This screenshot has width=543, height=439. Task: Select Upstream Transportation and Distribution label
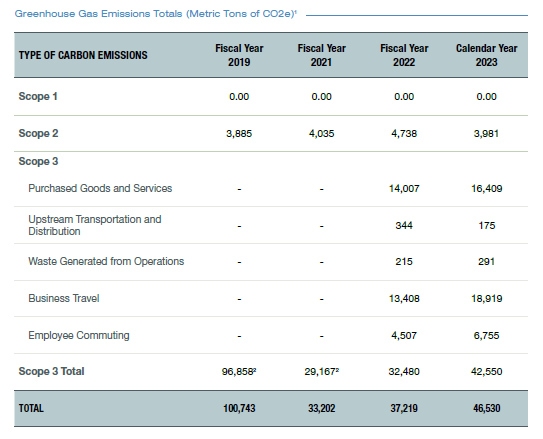pyautogui.click(x=95, y=225)
